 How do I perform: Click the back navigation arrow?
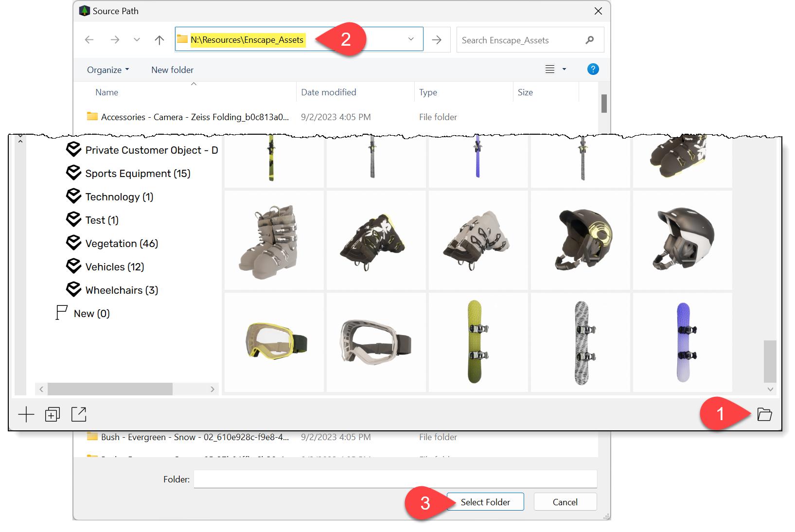(89, 39)
